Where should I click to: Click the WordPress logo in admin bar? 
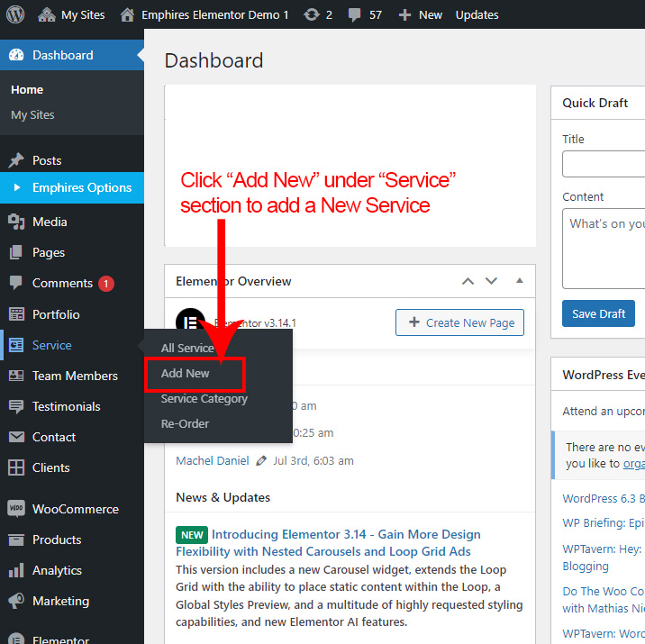tap(18, 14)
